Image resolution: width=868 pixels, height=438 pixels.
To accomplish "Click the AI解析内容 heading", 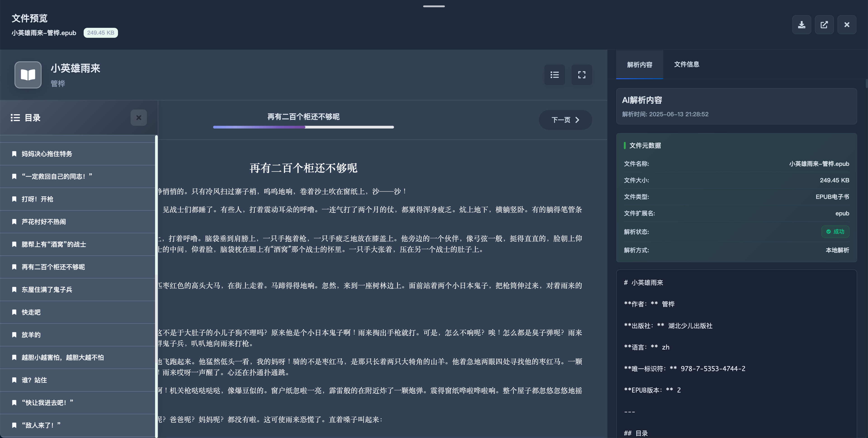I will click(642, 100).
